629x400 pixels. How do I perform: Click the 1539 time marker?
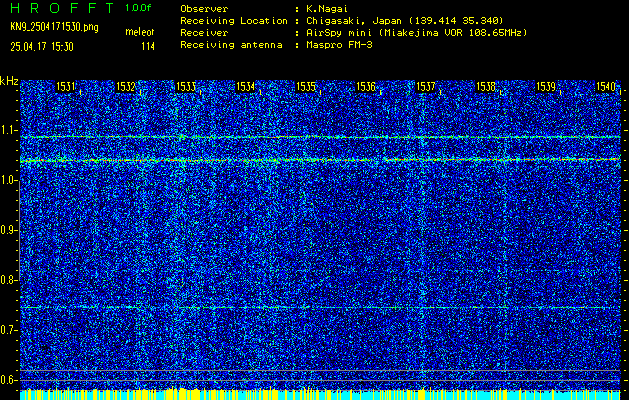(546, 87)
